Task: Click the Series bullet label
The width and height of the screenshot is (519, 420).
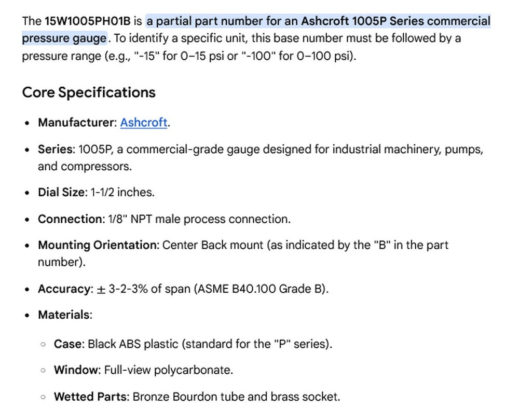Action: 57,150
